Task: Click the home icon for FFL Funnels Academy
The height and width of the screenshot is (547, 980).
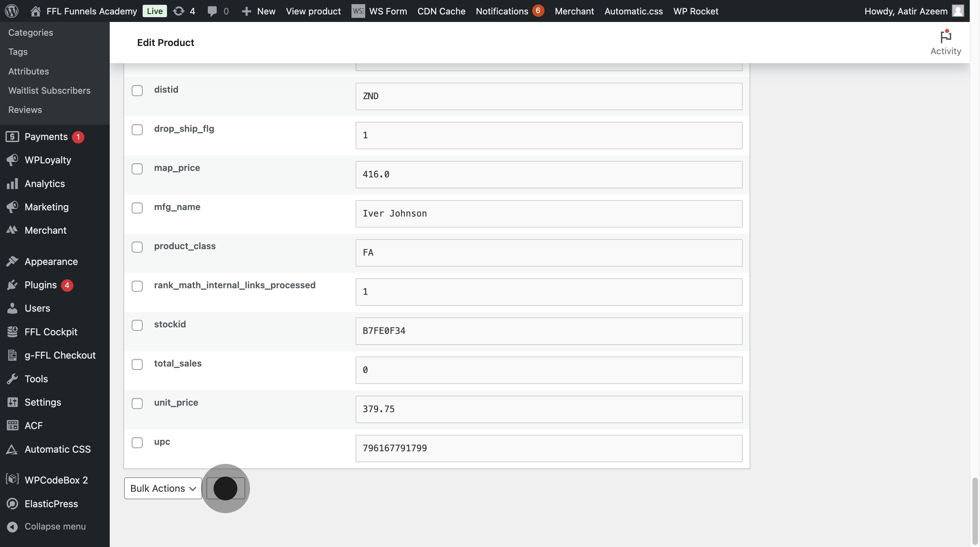Action: [x=35, y=11]
